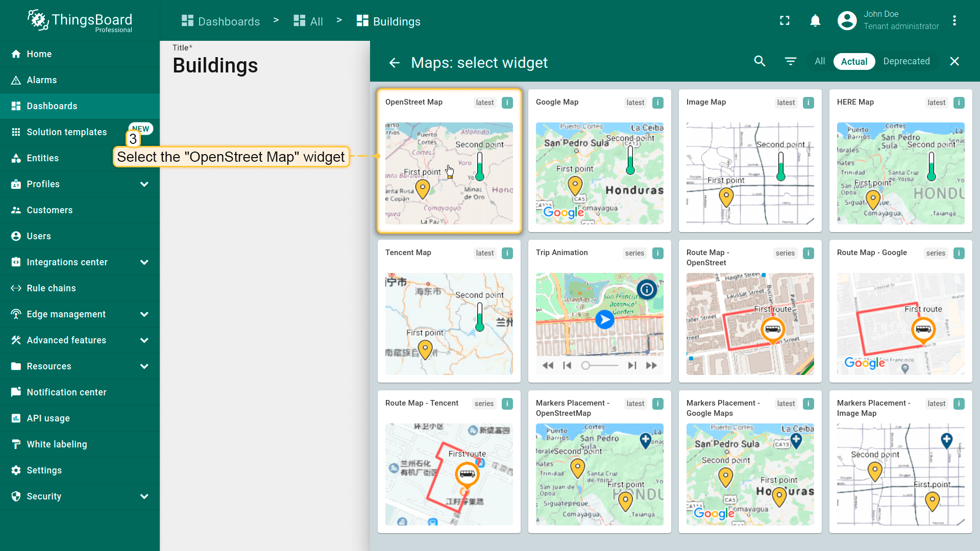Open the three-dot user menu
Viewport: 980px width, 551px height.
[x=954, y=20]
